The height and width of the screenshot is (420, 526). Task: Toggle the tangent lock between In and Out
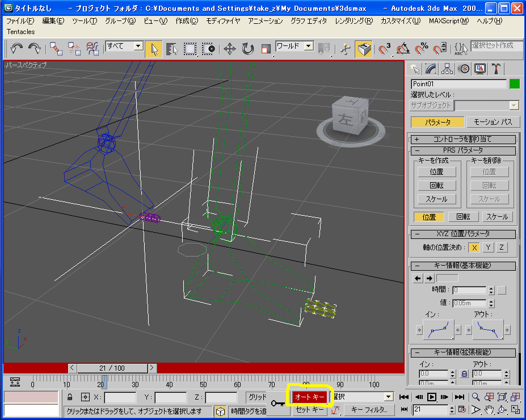(464, 373)
